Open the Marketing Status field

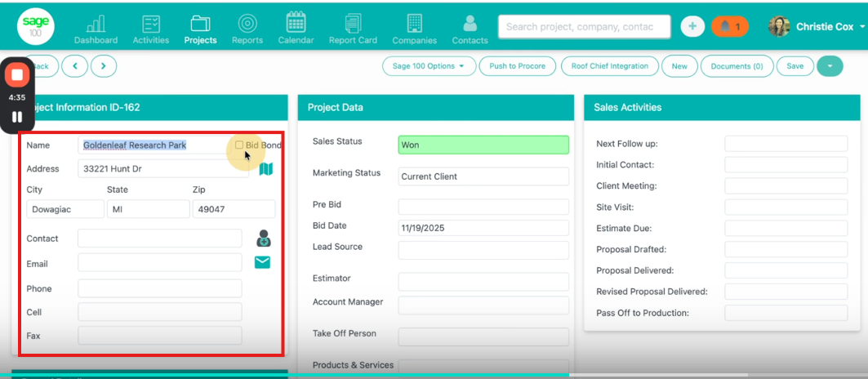tap(483, 176)
